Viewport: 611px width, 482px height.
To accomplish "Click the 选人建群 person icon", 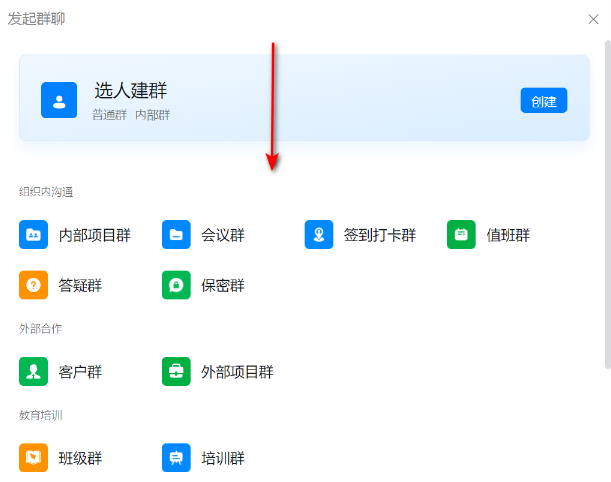I will [59, 100].
